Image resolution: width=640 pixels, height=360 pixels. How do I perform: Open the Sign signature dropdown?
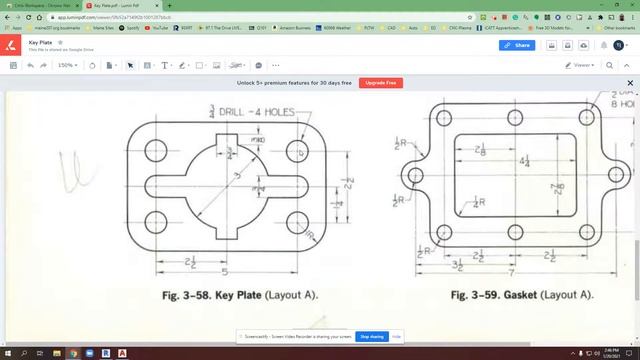(237, 65)
